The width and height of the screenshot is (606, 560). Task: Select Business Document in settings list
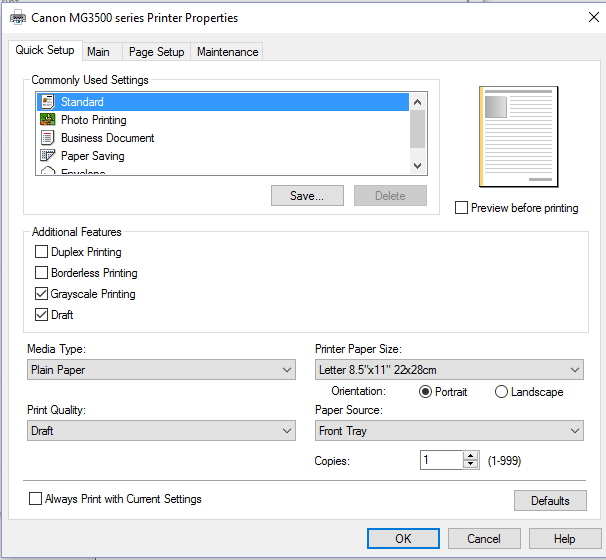tap(223, 138)
